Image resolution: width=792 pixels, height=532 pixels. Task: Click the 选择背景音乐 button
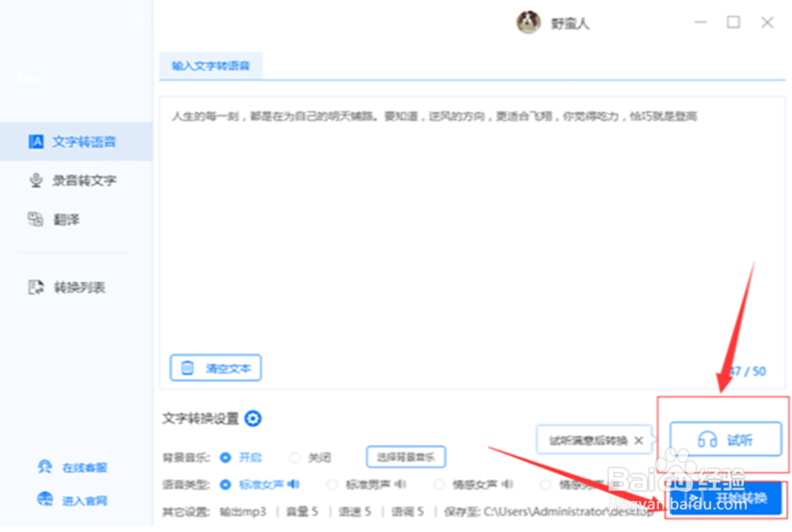pyautogui.click(x=406, y=457)
